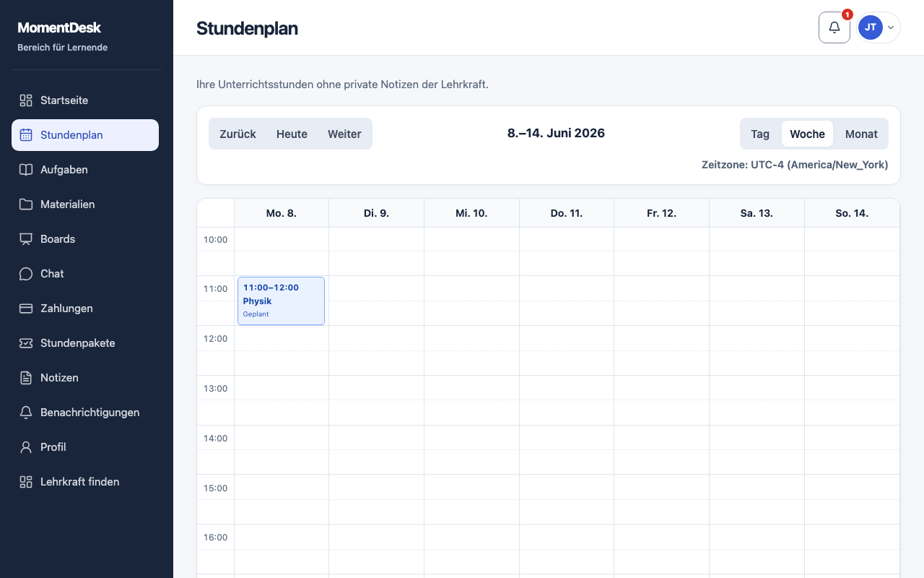Image resolution: width=924 pixels, height=578 pixels.
Task: Click the Aufgaben book icon
Action: pyautogui.click(x=26, y=170)
